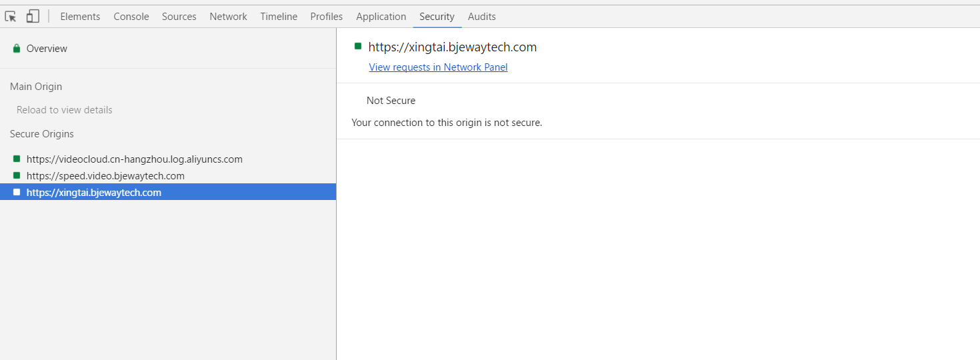The width and height of the screenshot is (980, 360).
Task: Select the videocloud.cn-hangzhou.log.aliyuncs.com origin
Action: [x=168, y=159]
